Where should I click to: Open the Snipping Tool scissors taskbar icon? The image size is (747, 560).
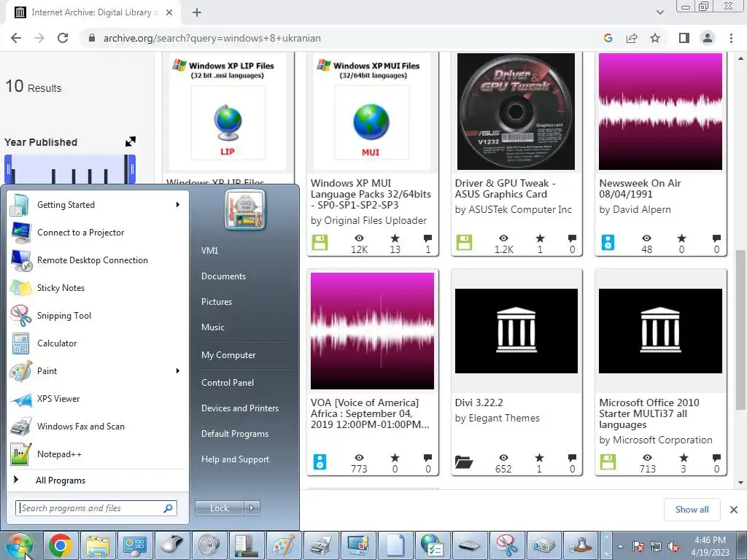pyautogui.click(x=506, y=545)
